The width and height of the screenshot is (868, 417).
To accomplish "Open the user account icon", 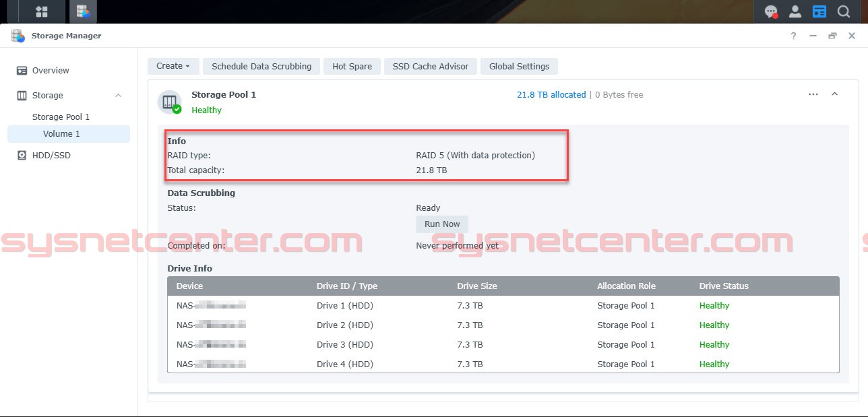I will tap(795, 11).
